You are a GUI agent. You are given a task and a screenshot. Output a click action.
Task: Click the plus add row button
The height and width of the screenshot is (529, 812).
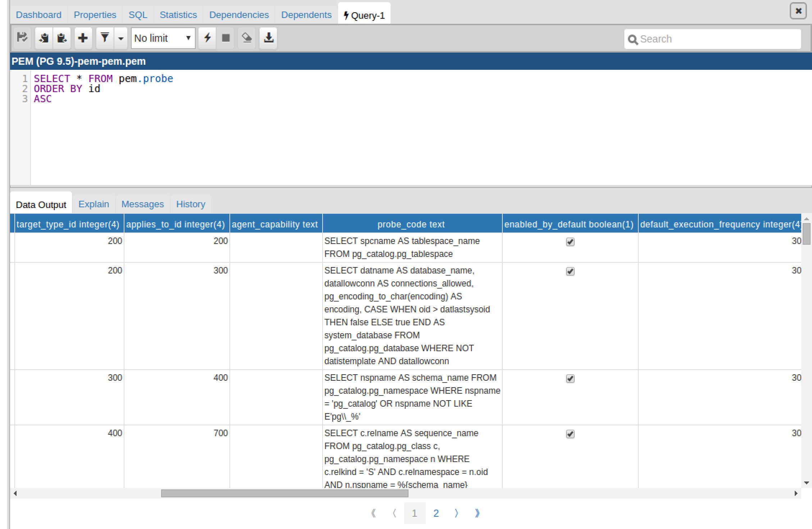(83, 38)
